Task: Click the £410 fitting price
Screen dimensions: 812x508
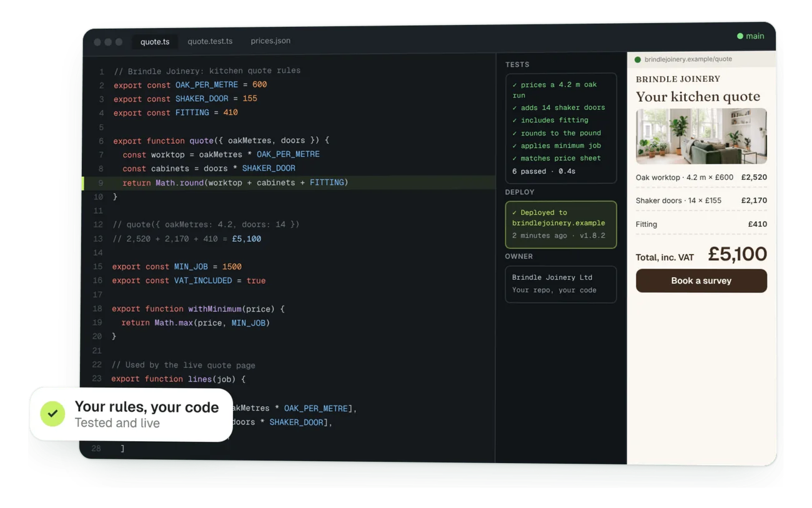Action: coord(758,224)
